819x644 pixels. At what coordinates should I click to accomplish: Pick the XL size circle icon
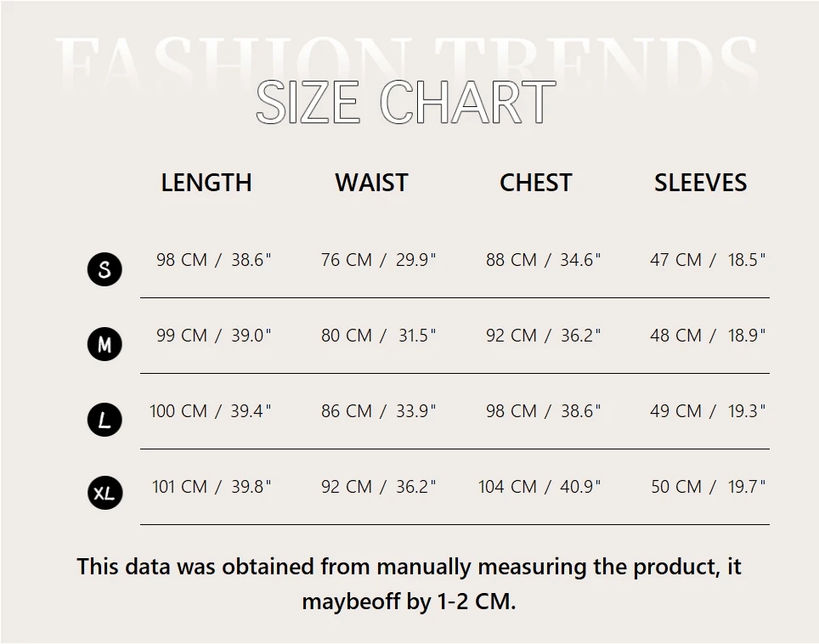click(x=104, y=493)
